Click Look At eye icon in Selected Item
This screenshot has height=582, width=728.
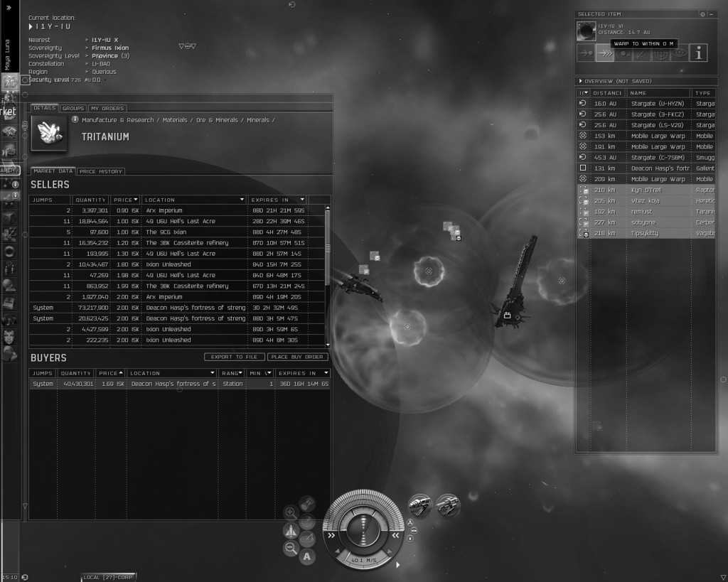click(x=679, y=53)
